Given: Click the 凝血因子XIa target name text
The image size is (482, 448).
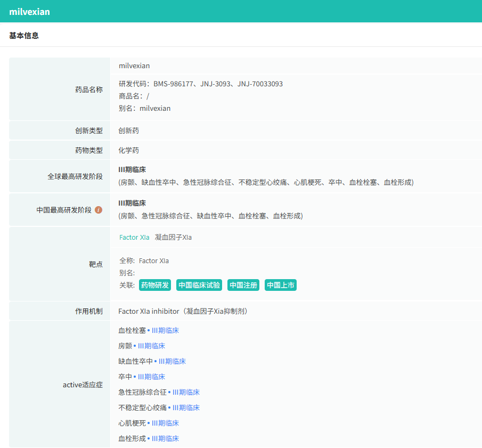Looking at the screenshot, I should coord(173,238).
